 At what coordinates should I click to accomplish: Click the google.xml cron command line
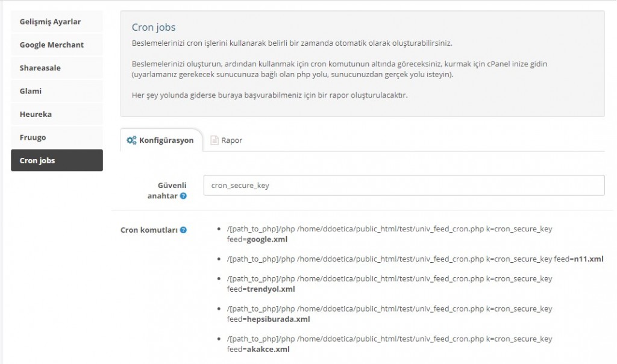389,234
